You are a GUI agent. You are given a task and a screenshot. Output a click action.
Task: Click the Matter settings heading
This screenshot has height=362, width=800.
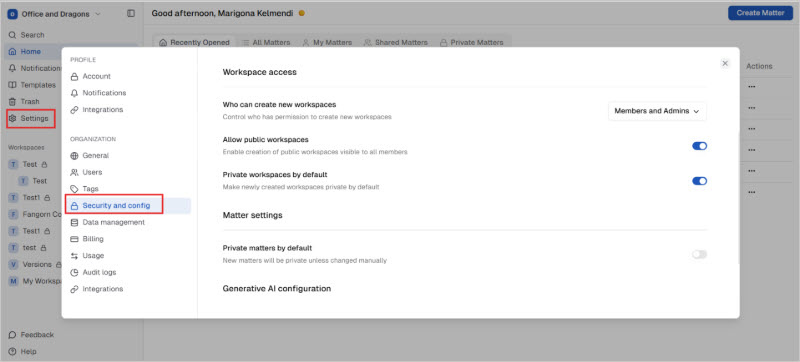click(253, 215)
